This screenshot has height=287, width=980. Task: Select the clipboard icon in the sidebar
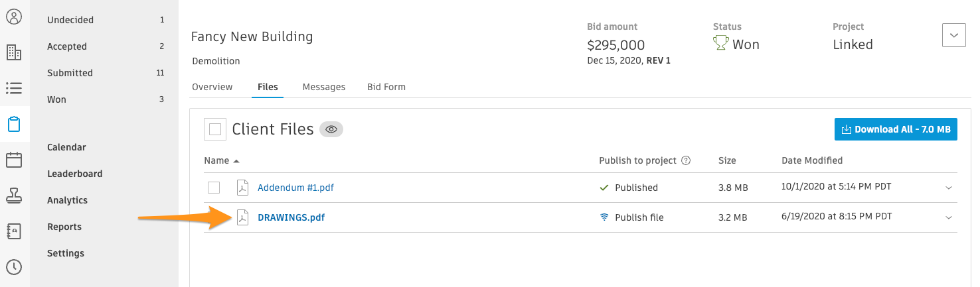pos(14,124)
